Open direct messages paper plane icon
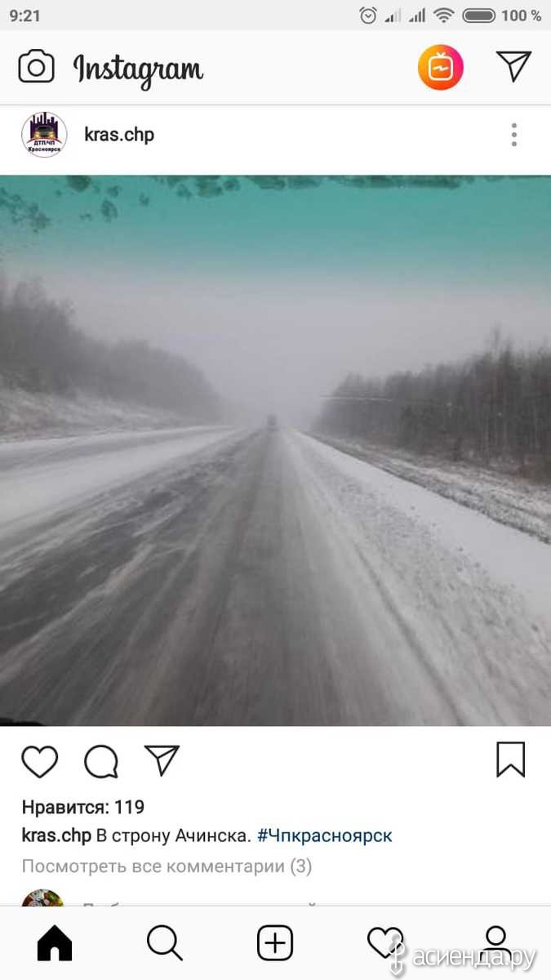This screenshot has height=980, width=551. 513,66
